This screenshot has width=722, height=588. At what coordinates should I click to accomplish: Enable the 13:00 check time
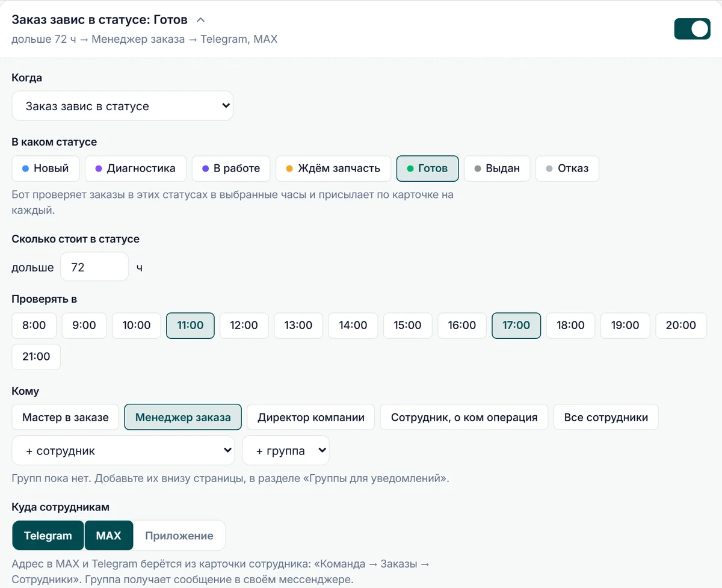click(x=298, y=326)
